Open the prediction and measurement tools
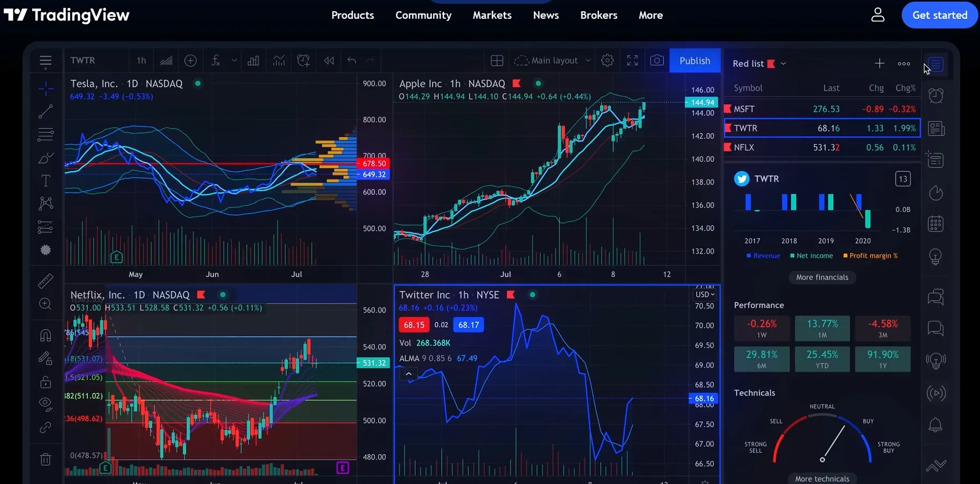This screenshot has height=484, width=980. pyautogui.click(x=46, y=227)
